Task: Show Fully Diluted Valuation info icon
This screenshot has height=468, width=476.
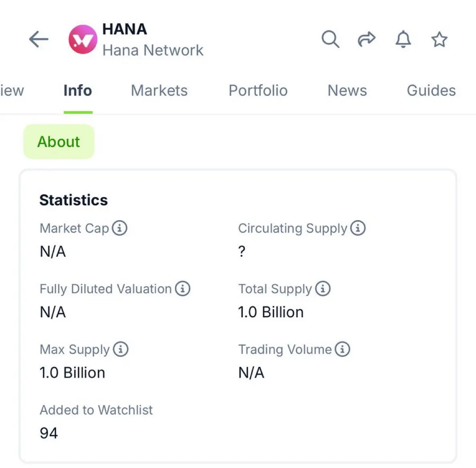Action: coord(183,288)
